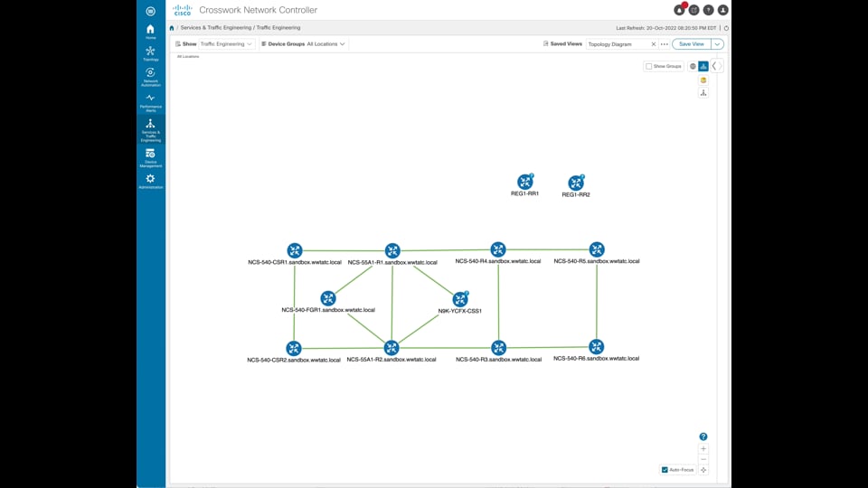Uncheck the Auto-Focus checkbox

[665, 470]
